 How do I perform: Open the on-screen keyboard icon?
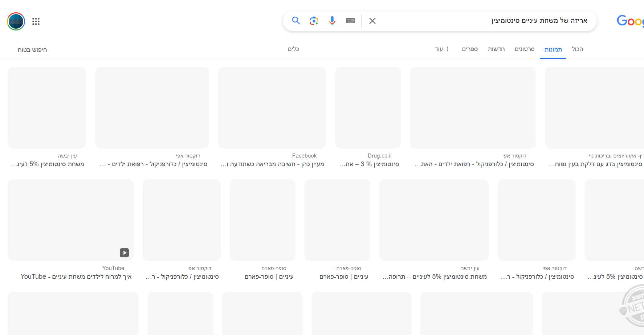pos(350,21)
